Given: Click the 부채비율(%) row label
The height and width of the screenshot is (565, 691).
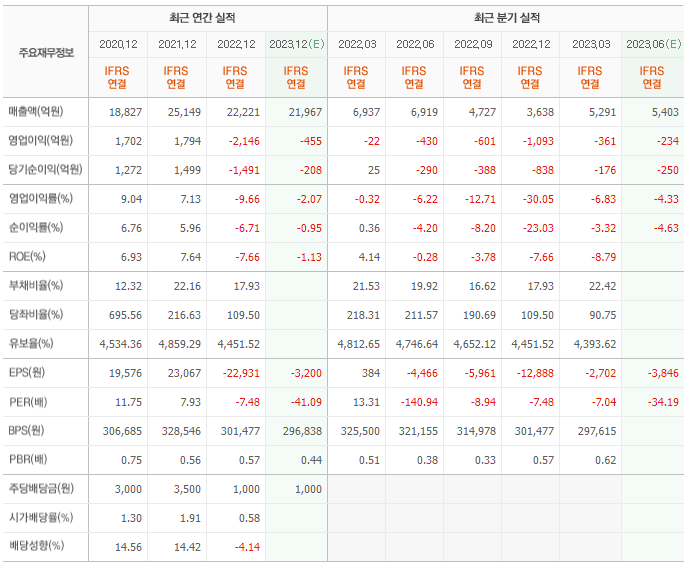Looking at the screenshot, I should tap(36, 286).
